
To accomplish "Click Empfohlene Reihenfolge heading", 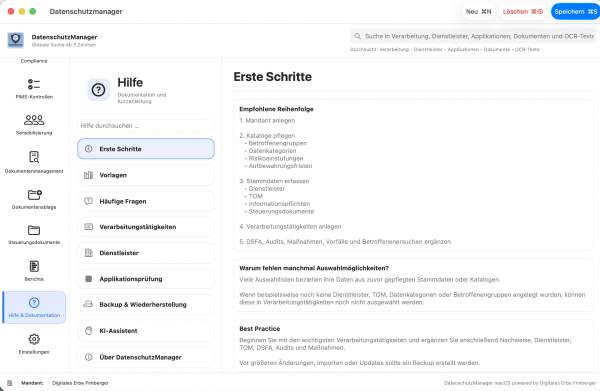I will coord(276,109).
